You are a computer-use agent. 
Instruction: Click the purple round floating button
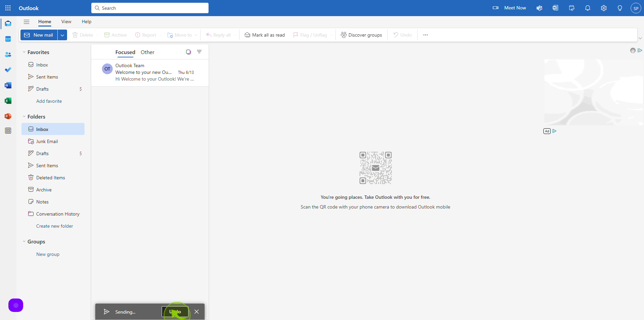16,305
